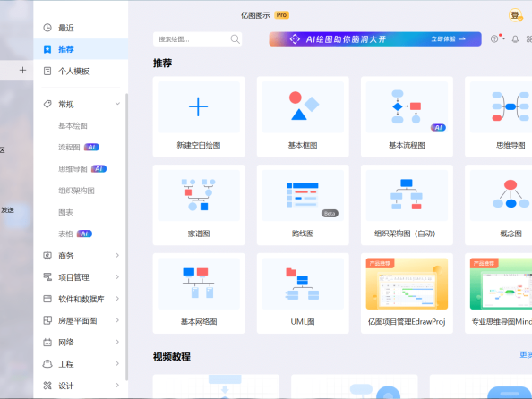Expand the 项目管理 category arrow
This screenshot has width=532, height=399.
[x=117, y=277]
